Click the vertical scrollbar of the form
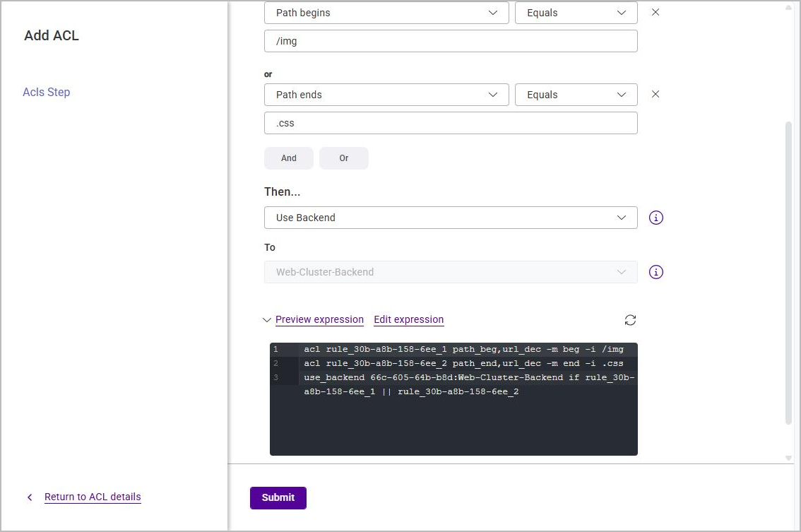801x532 pixels. point(788,273)
